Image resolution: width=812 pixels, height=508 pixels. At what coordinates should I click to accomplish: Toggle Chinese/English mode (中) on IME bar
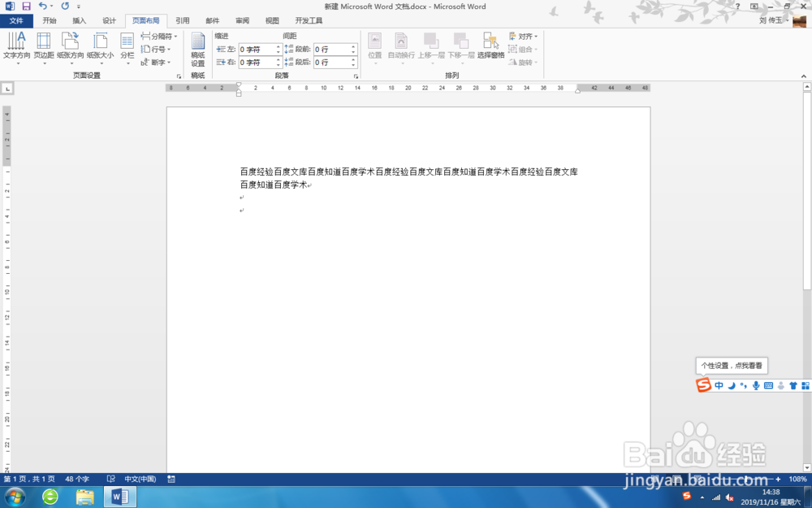[719, 385]
